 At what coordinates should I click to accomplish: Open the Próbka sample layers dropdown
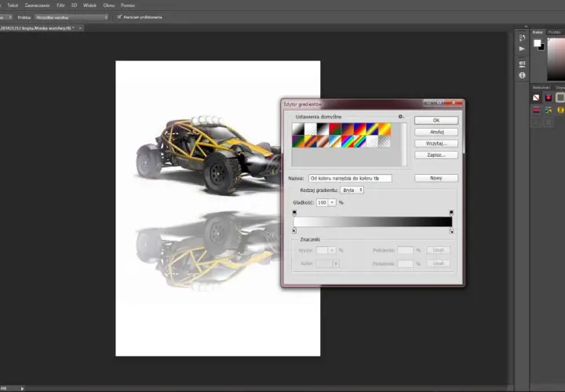(71, 17)
